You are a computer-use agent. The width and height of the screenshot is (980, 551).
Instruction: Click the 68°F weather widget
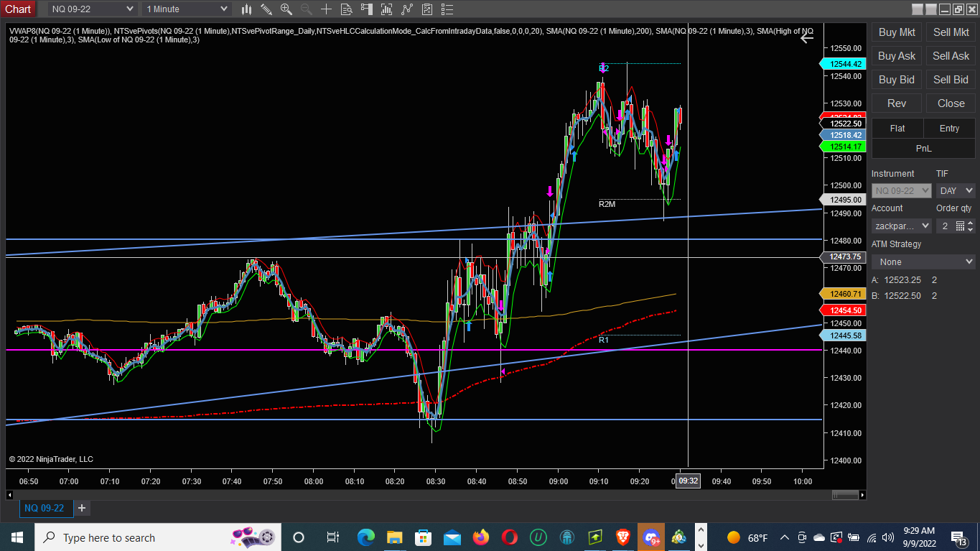747,537
